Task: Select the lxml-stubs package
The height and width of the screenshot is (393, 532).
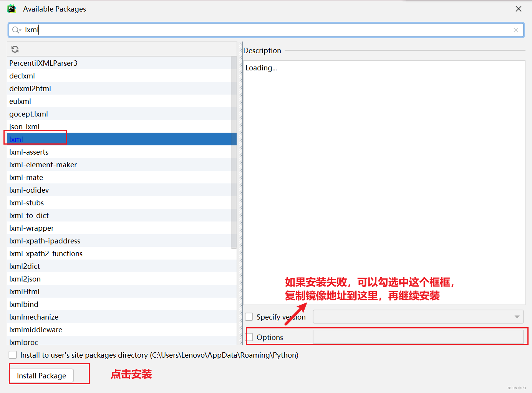Action: tap(119, 203)
